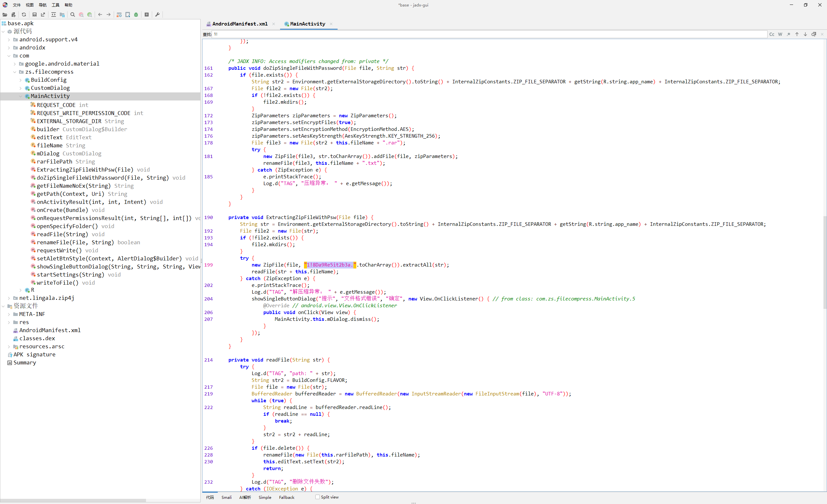
Task: Open text search via magnifier icon
Action: [72, 15]
